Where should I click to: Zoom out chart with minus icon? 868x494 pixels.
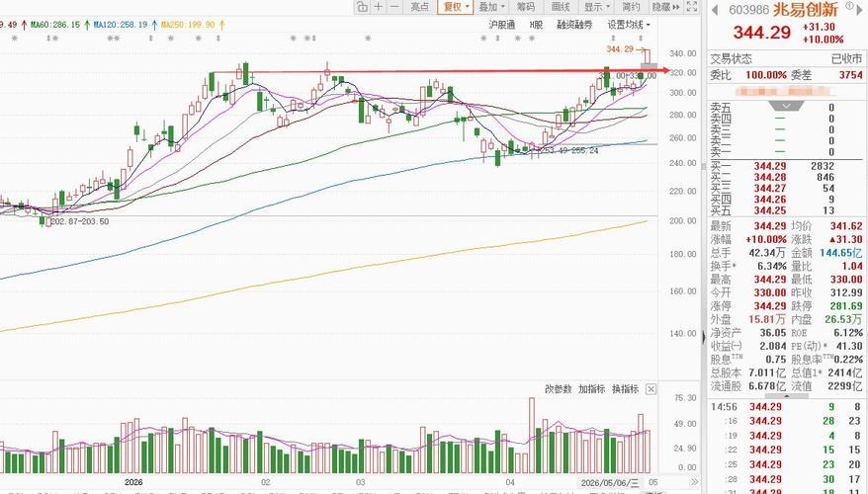coord(394,7)
